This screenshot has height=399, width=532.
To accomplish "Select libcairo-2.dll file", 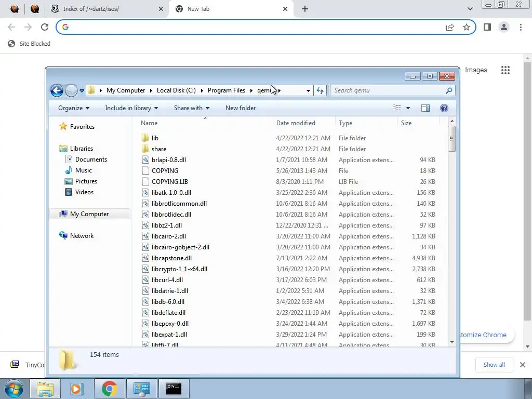I will (x=169, y=236).
